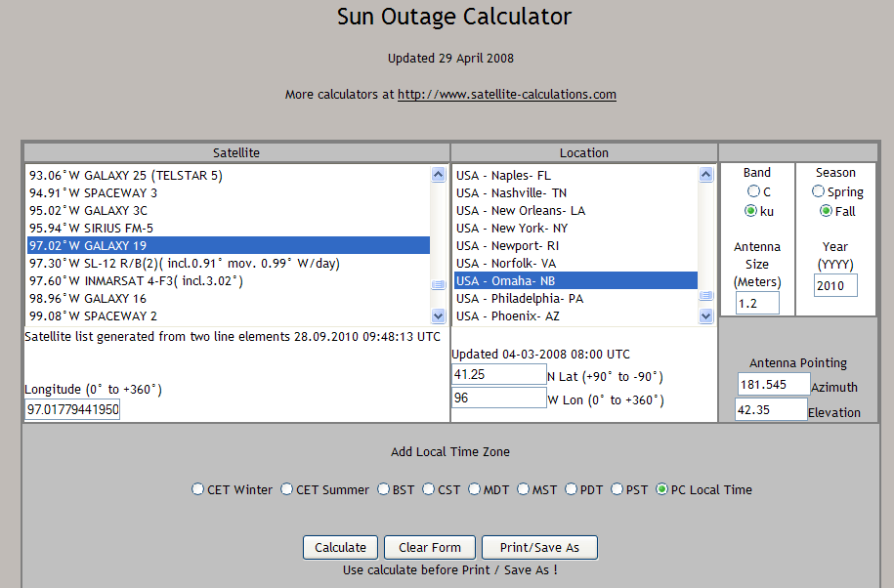Select MST time zone
The width and height of the screenshot is (894, 588).
pos(523,489)
